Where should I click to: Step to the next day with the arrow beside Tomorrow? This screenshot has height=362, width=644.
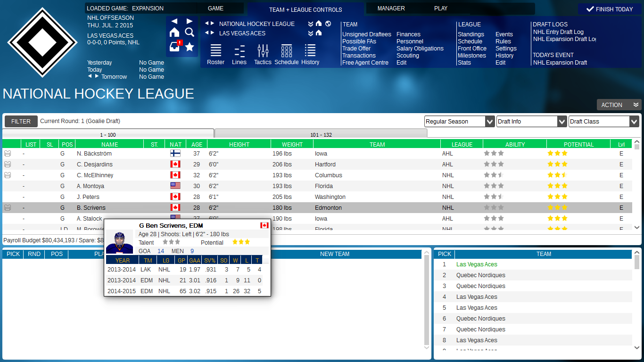click(x=97, y=76)
